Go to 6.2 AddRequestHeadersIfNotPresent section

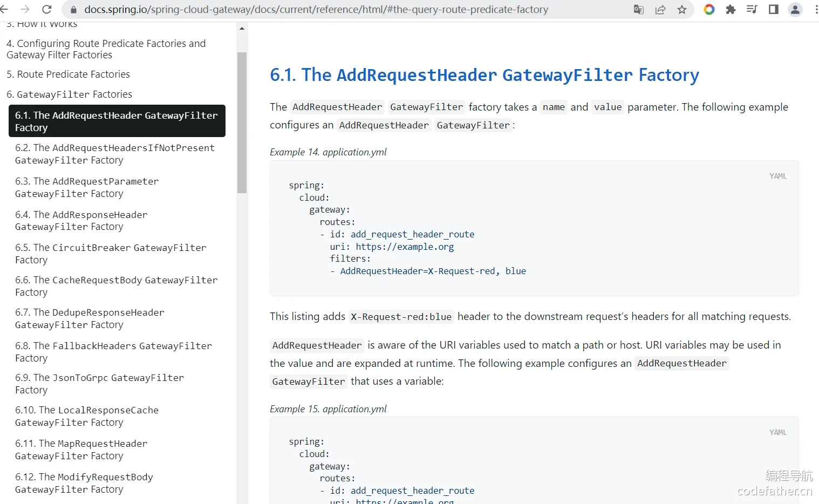115,154
